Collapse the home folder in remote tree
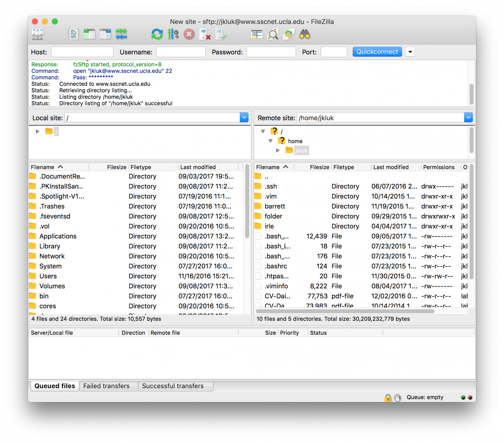Image resolution: width=504 pixels, height=442 pixels. (270, 141)
